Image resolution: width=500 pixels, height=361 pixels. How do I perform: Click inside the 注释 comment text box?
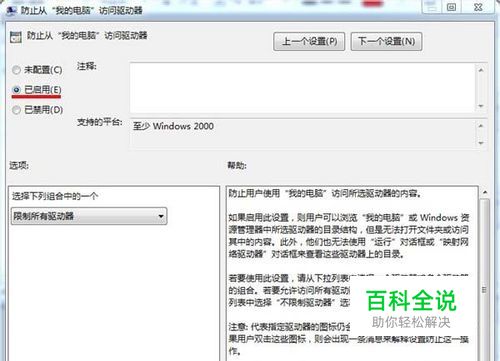[302, 88]
